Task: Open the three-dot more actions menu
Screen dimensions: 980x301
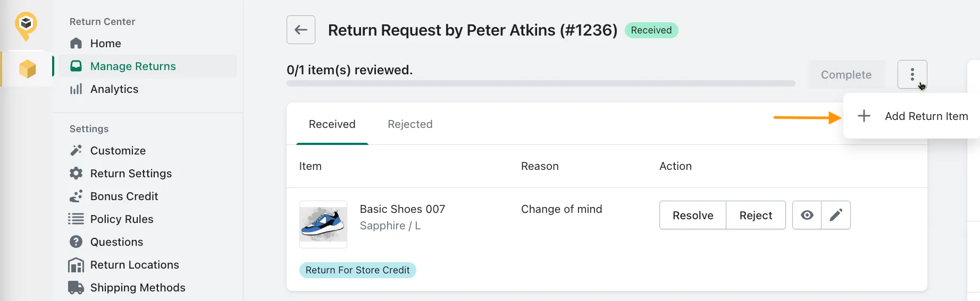Action: [x=912, y=74]
